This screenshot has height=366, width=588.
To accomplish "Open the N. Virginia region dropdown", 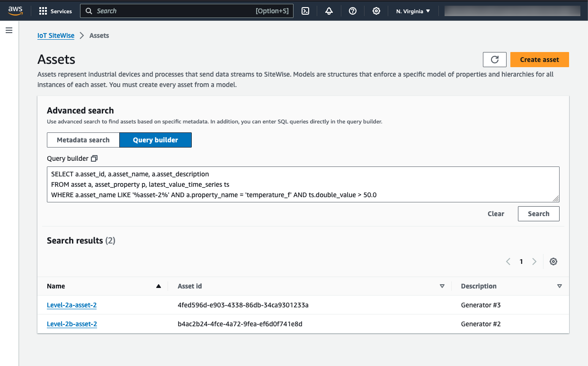I will click(413, 11).
